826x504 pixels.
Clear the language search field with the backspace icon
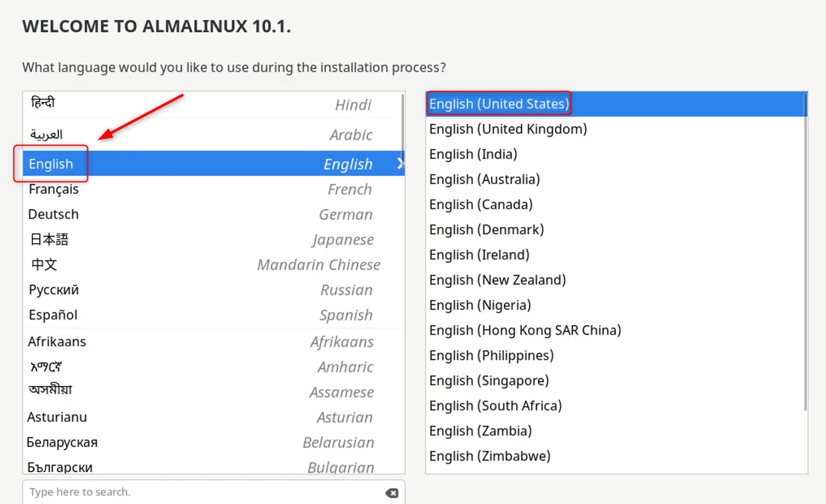point(391,492)
